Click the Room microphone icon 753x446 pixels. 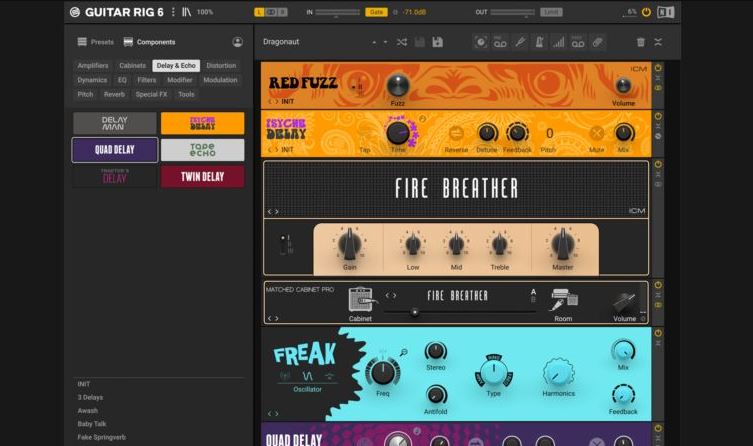pyautogui.click(x=564, y=300)
